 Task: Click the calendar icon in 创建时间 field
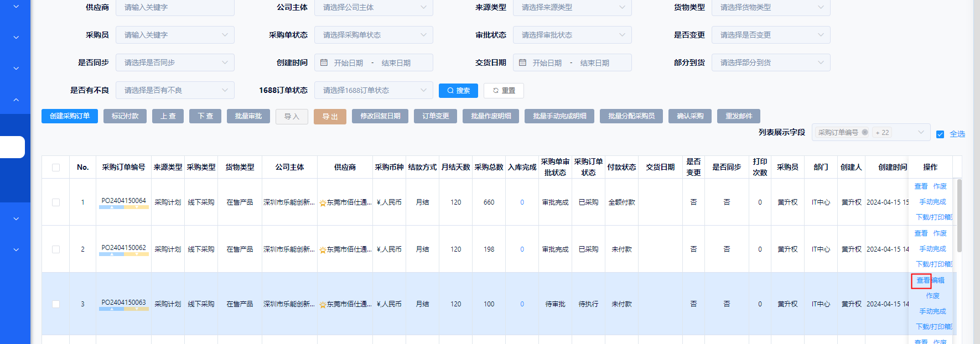tap(324, 63)
